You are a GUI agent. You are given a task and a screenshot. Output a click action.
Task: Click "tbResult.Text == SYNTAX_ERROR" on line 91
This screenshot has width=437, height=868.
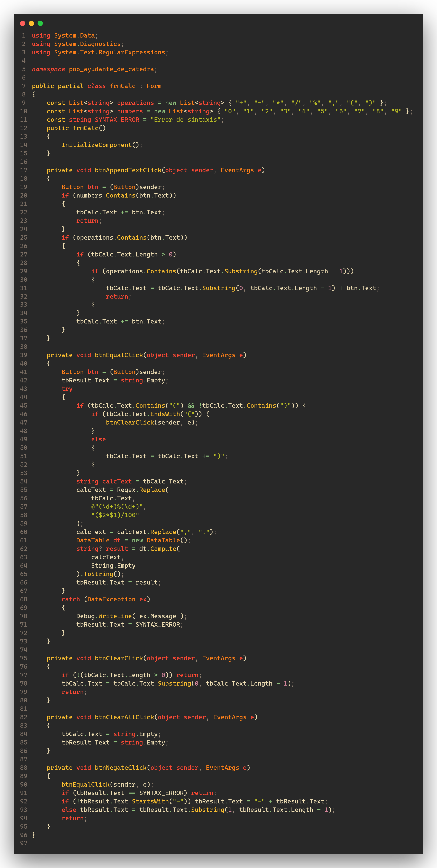[130, 793]
